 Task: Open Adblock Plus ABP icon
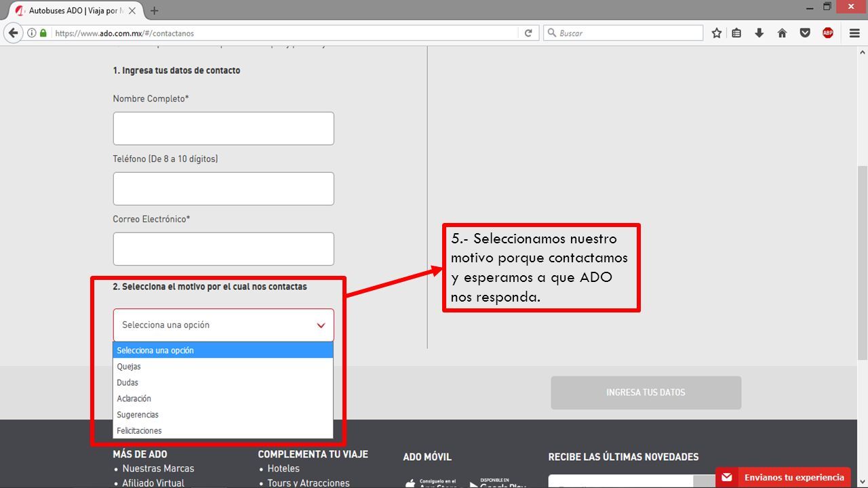[x=828, y=33]
